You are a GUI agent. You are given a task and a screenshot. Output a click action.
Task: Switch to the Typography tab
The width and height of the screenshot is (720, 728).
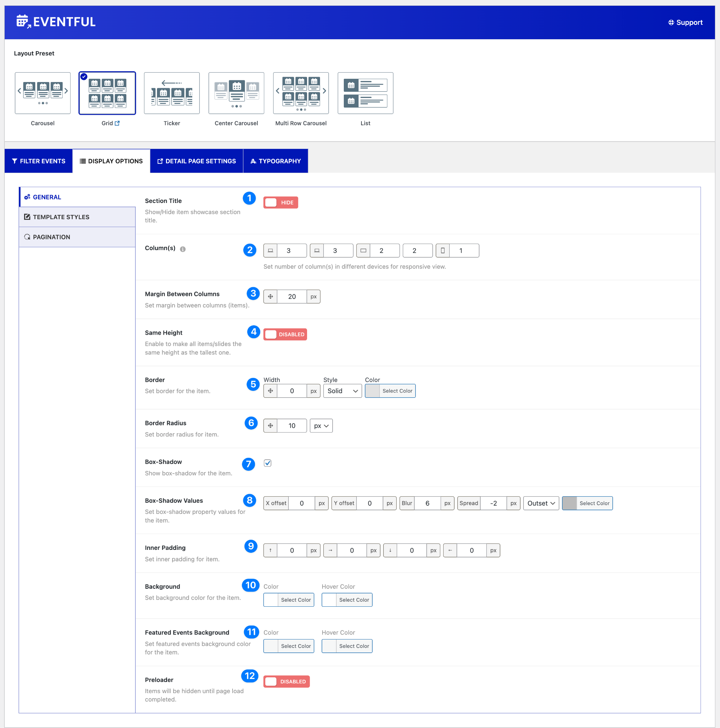pos(275,161)
